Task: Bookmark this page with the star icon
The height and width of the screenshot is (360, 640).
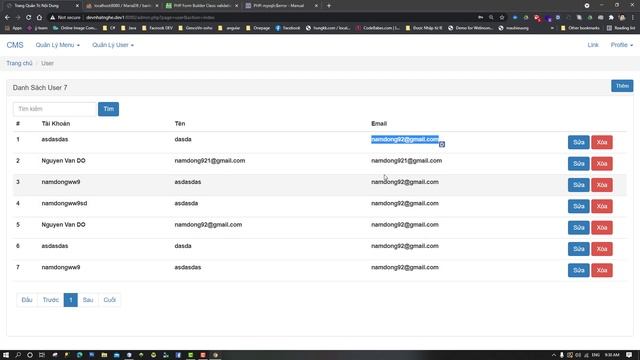Action: pyautogui.click(x=502, y=18)
